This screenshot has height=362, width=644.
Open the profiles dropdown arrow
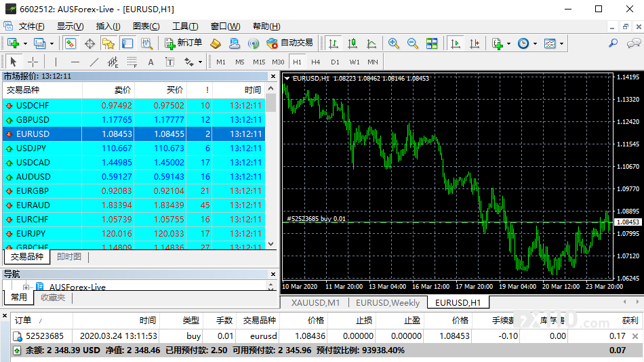click(x=52, y=43)
